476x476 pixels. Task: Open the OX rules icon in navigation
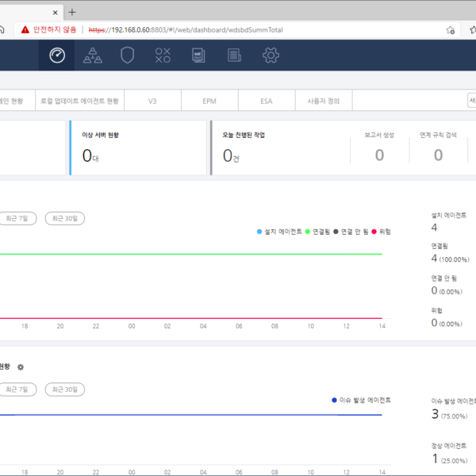pos(163,56)
